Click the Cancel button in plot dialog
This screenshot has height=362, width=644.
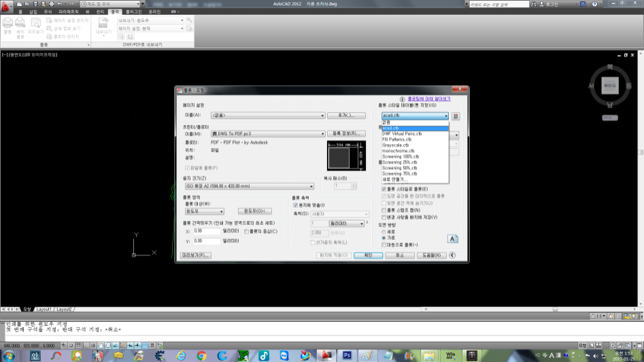point(400,255)
